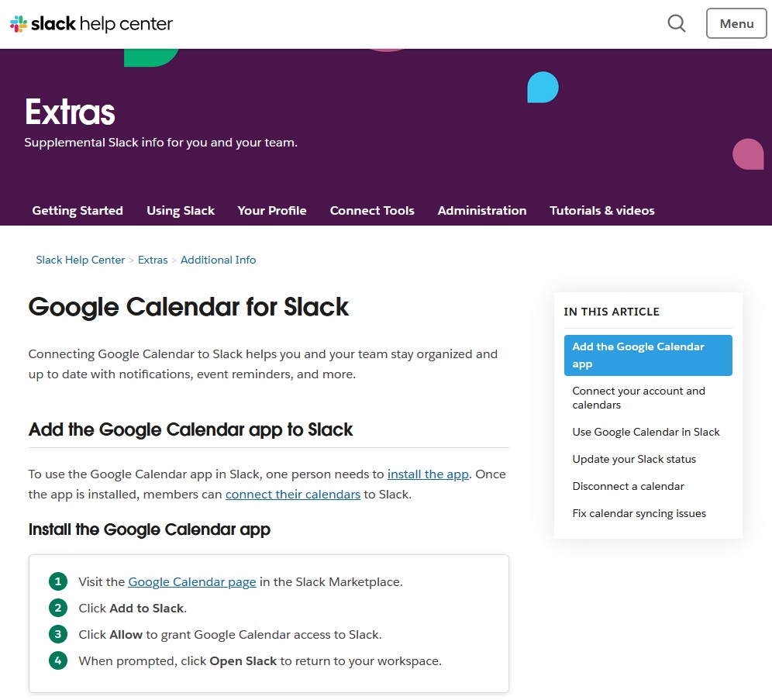Viewport: 772px width, 700px height.
Task: Click Extras breadcrumb link
Action: [x=153, y=260]
